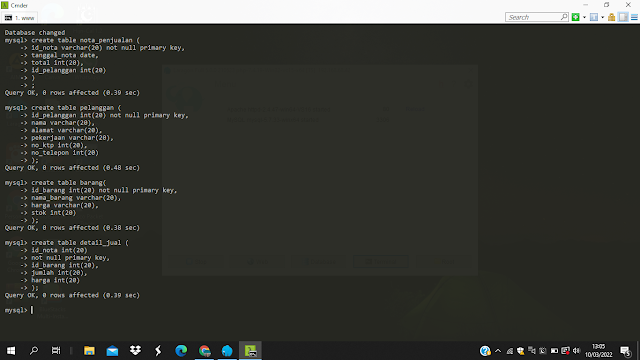Expand arrow beside the consoles list icon

(x=602, y=17)
